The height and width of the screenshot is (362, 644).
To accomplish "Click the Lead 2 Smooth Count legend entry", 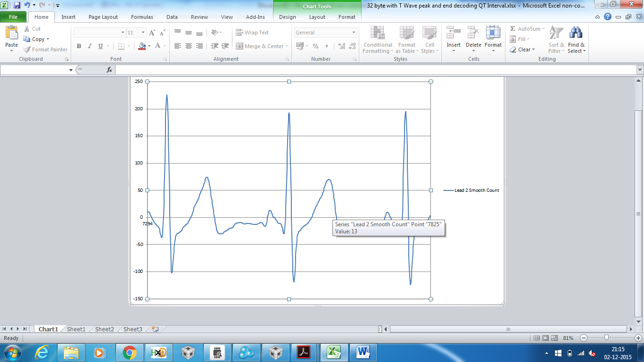I will (x=471, y=190).
